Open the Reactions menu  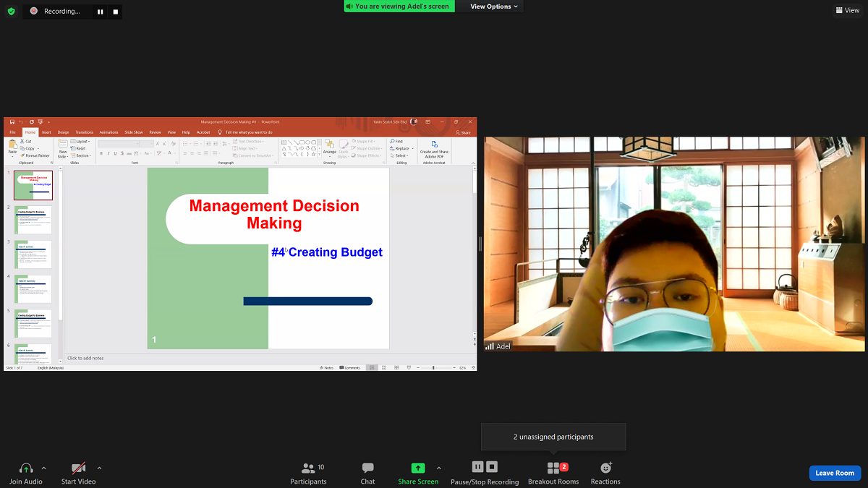pyautogui.click(x=605, y=474)
